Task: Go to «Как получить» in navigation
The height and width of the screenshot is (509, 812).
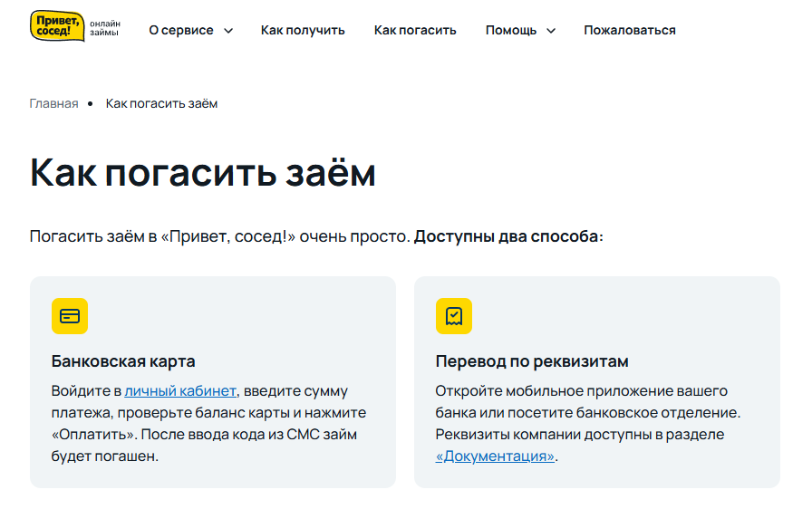Action: 303,31
